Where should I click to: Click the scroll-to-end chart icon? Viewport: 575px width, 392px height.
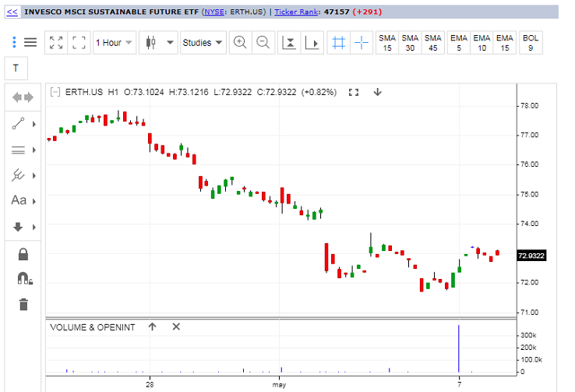312,43
